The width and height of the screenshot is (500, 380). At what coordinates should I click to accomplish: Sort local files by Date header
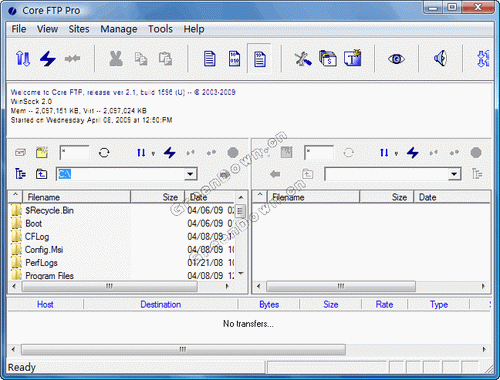point(210,197)
